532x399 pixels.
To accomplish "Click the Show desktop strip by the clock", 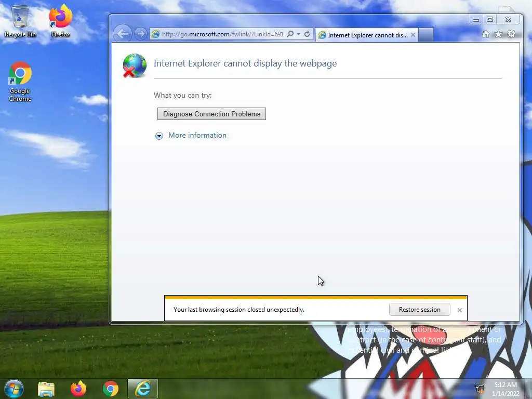I will (x=528, y=389).
